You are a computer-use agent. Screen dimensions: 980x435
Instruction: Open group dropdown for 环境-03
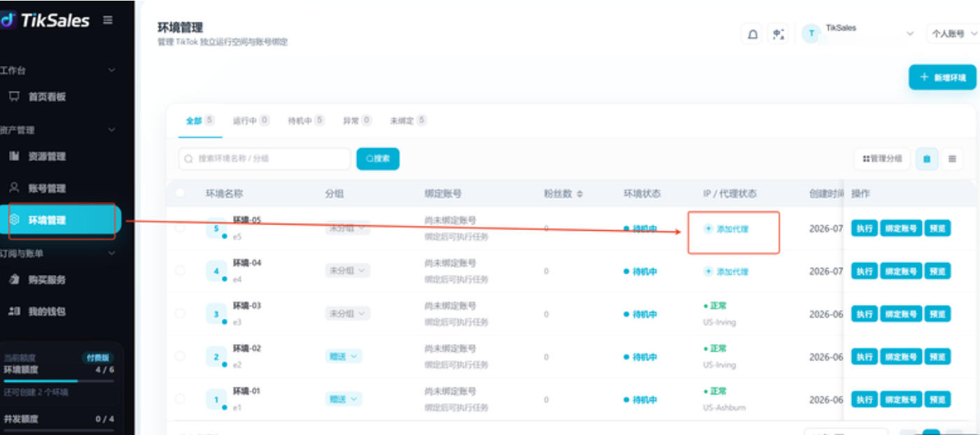tap(347, 314)
